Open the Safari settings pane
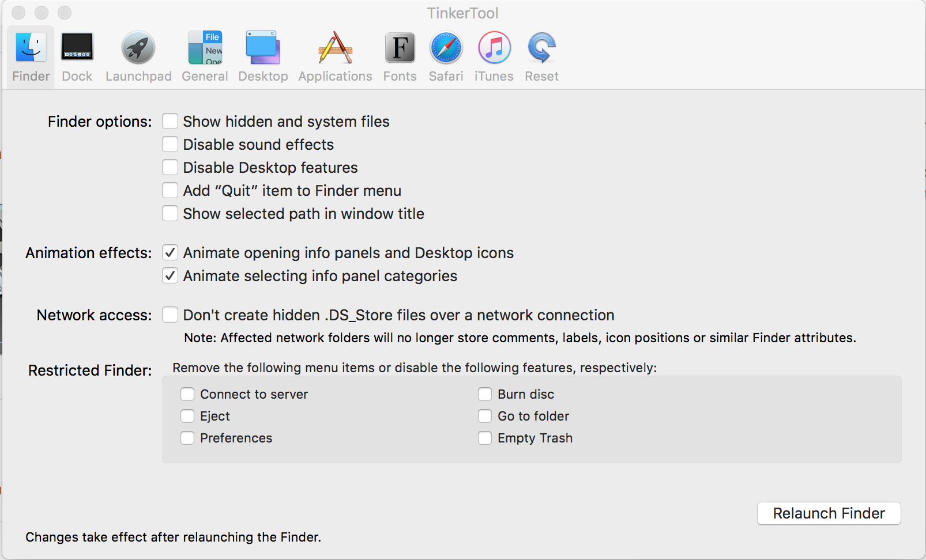The height and width of the screenshot is (560, 926). [x=445, y=56]
